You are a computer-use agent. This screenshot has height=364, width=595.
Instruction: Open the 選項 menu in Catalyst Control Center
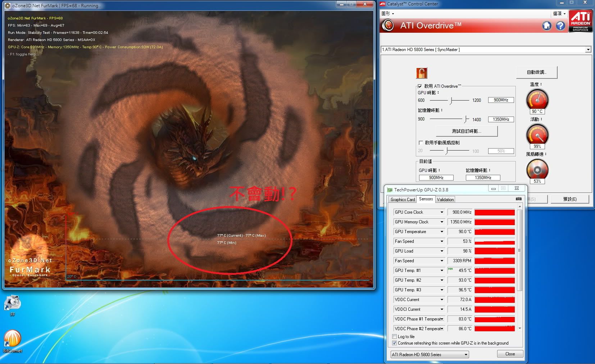559,14
